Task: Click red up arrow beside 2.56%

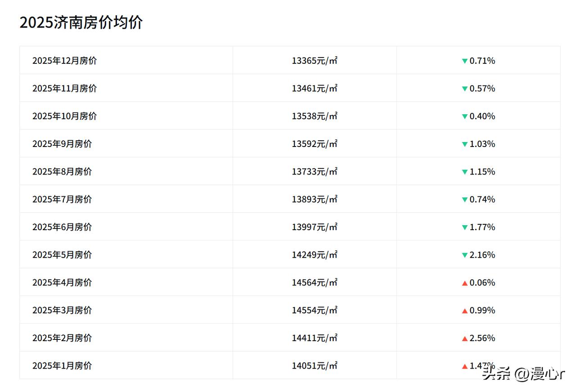Action: pos(465,339)
